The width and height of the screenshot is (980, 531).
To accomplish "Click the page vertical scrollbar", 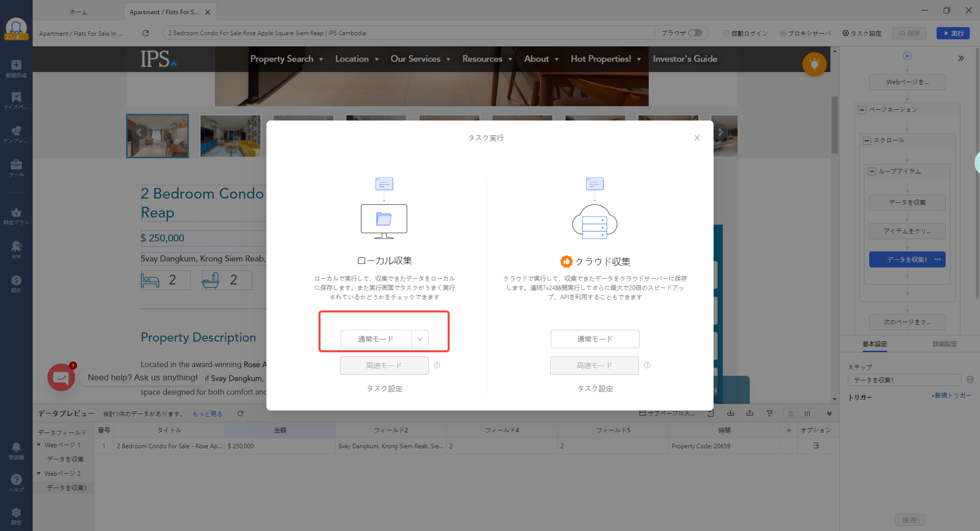I will [x=835, y=125].
